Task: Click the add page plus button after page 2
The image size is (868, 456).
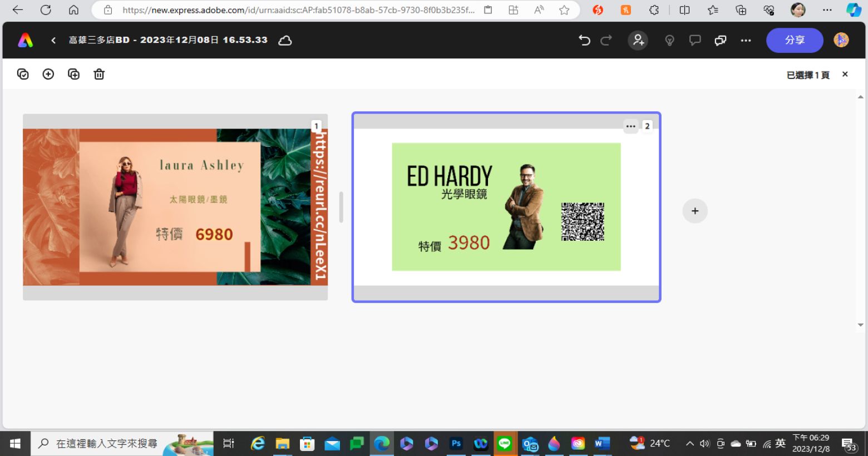Action: (x=695, y=211)
